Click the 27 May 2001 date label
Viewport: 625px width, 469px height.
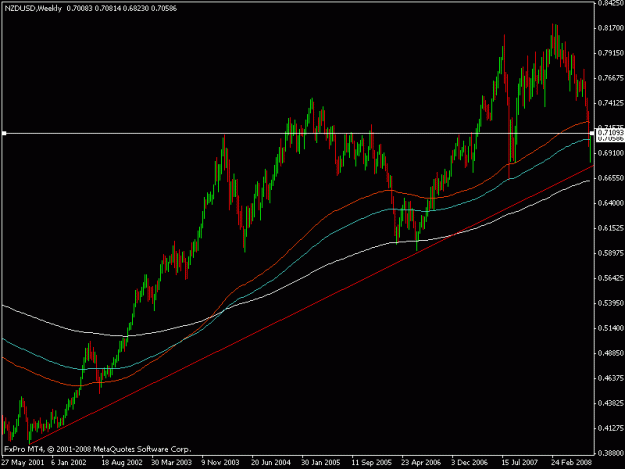23,463
